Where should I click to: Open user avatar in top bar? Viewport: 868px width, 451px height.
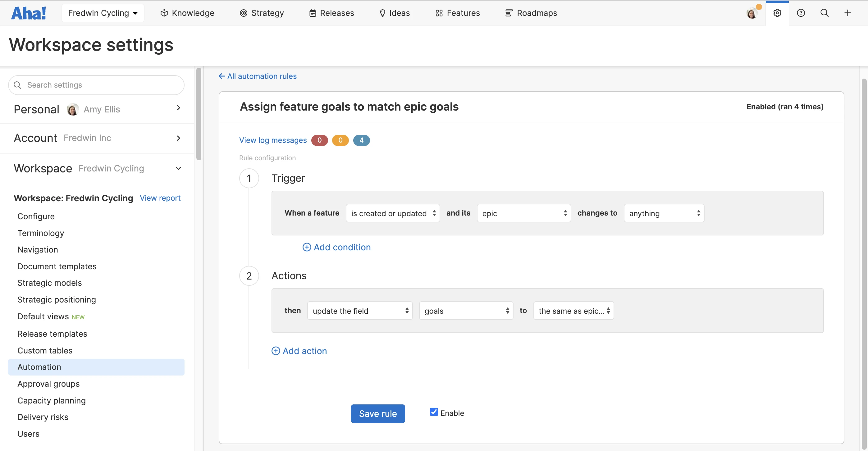[x=752, y=13]
